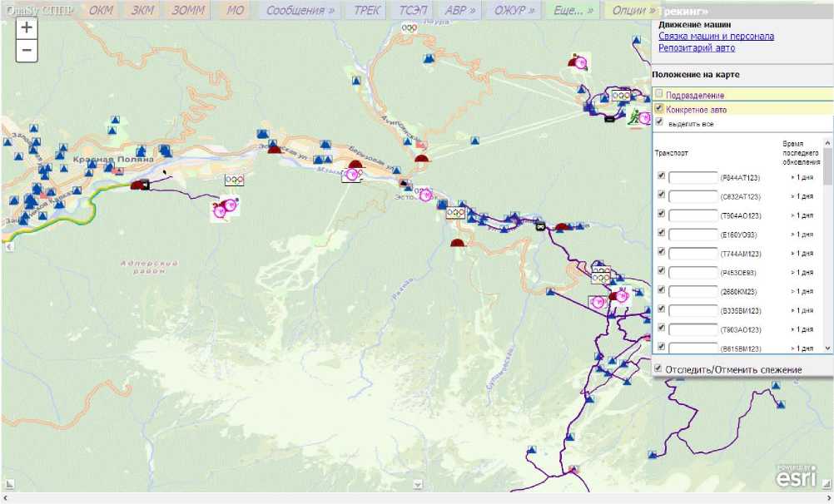The height and width of the screenshot is (504, 834).
Task: Click the vehicle list scrollbar down arrow
Action: tap(827, 348)
